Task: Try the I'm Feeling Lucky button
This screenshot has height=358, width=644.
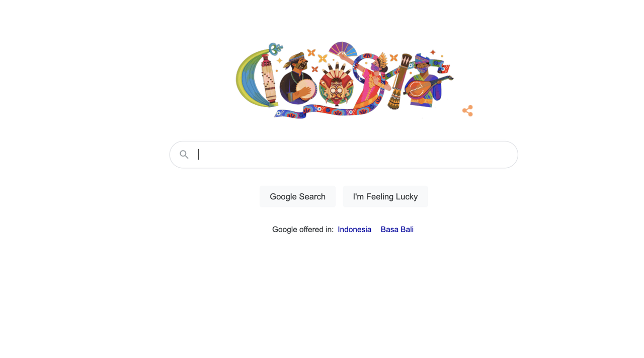Action: [x=385, y=196]
